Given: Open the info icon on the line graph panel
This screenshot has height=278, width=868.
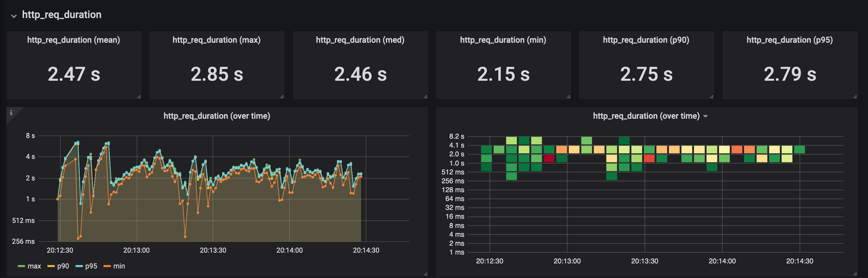Looking at the screenshot, I should tap(11, 113).
